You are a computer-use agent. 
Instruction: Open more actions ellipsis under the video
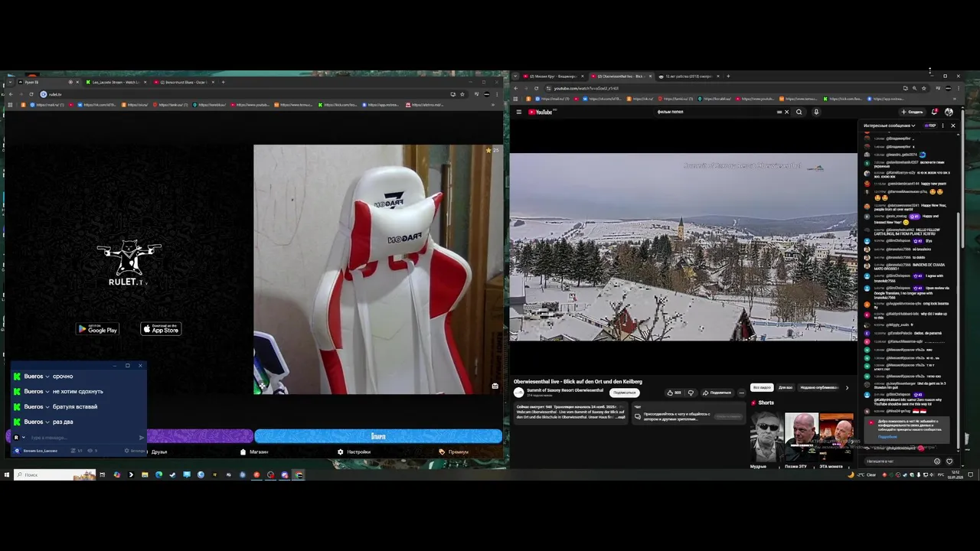click(x=741, y=393)
